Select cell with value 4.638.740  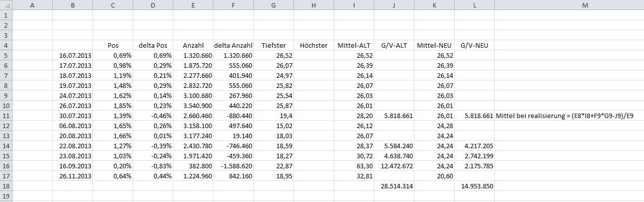[x=394, y=156]
